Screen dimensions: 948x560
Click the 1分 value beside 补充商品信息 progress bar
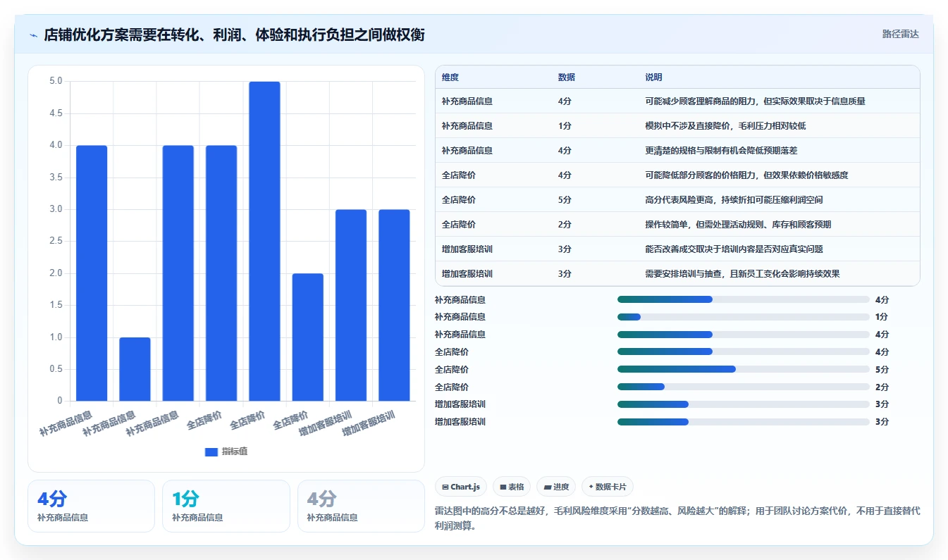[x=882, y=317]
